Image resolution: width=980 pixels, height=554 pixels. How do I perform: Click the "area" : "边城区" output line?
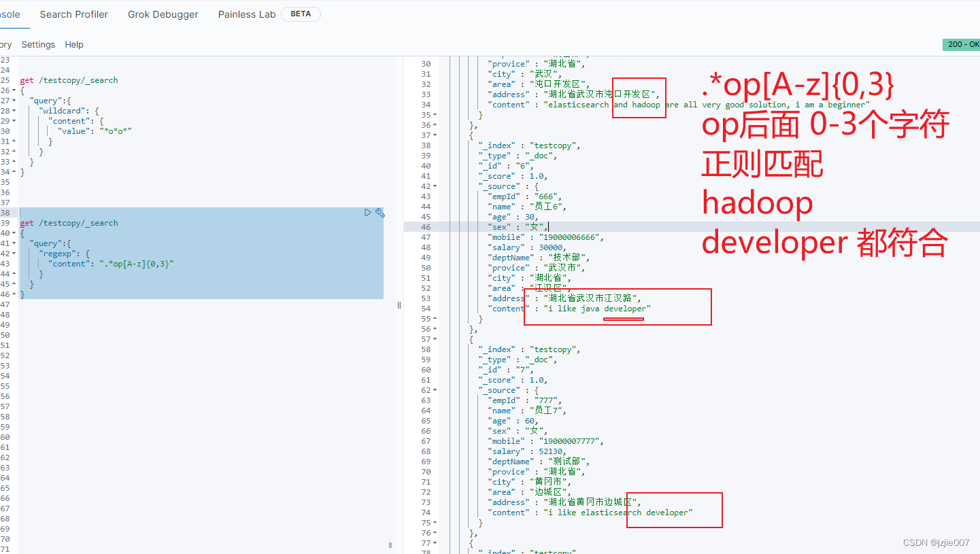pos(530,492)
